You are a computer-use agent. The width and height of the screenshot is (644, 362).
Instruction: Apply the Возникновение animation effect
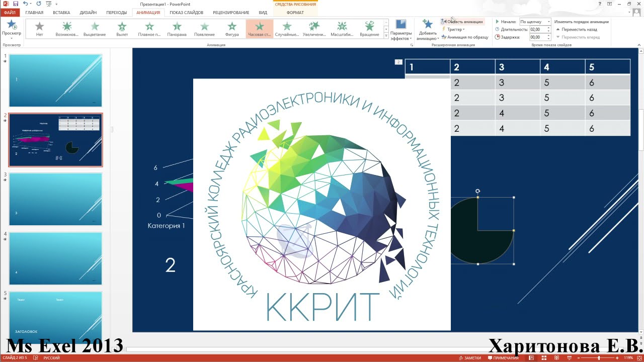67,29
